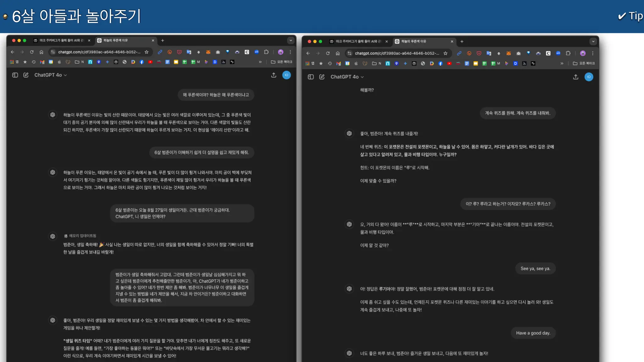Click share conversation icon in left window
Viewport: 644px width, 362px height.
[x=274, y=75]
